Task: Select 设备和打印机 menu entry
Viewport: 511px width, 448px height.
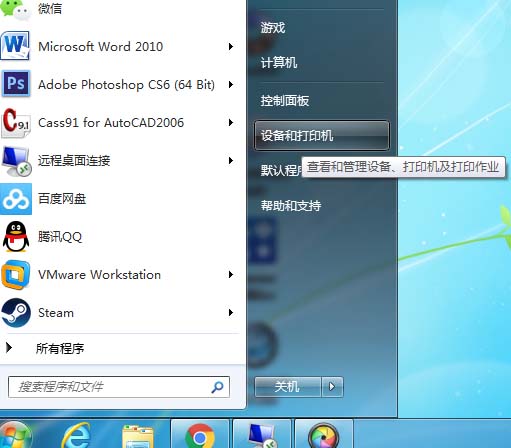Action: (x=322, y=135)
